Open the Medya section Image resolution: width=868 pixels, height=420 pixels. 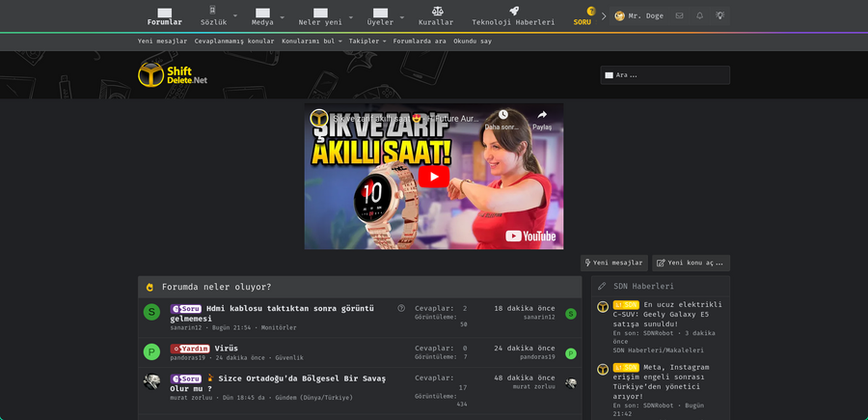tap(262, 16)
